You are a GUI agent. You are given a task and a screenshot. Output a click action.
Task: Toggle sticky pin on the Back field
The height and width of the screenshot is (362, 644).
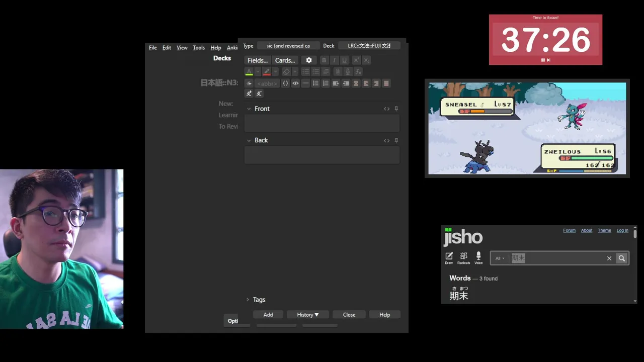tap(396, 140)
